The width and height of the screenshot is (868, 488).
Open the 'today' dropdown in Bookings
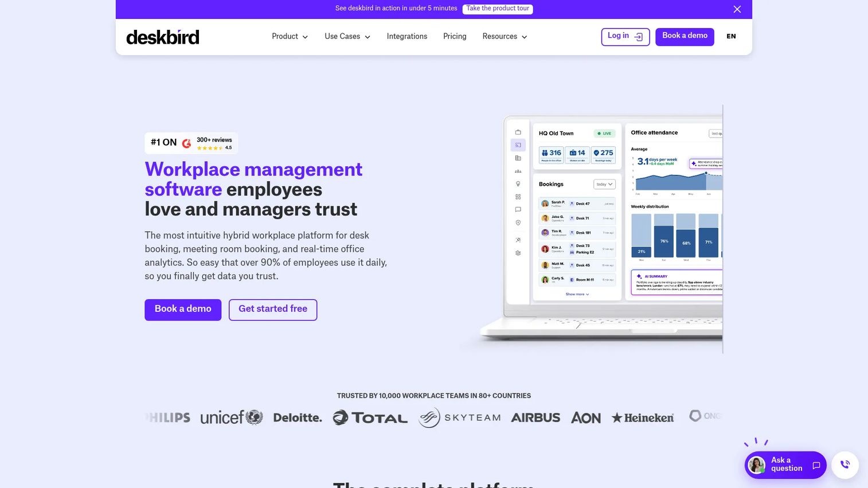click(604, 184)
